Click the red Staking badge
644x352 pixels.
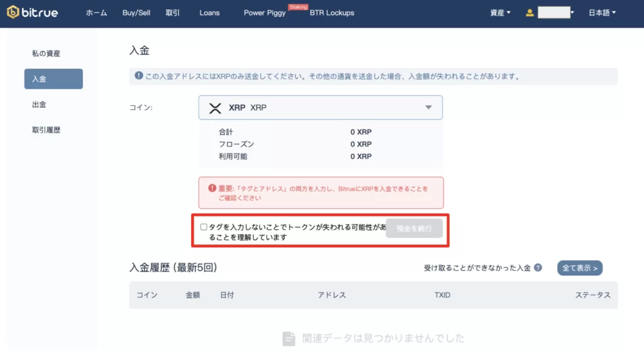tap(297, 7)
